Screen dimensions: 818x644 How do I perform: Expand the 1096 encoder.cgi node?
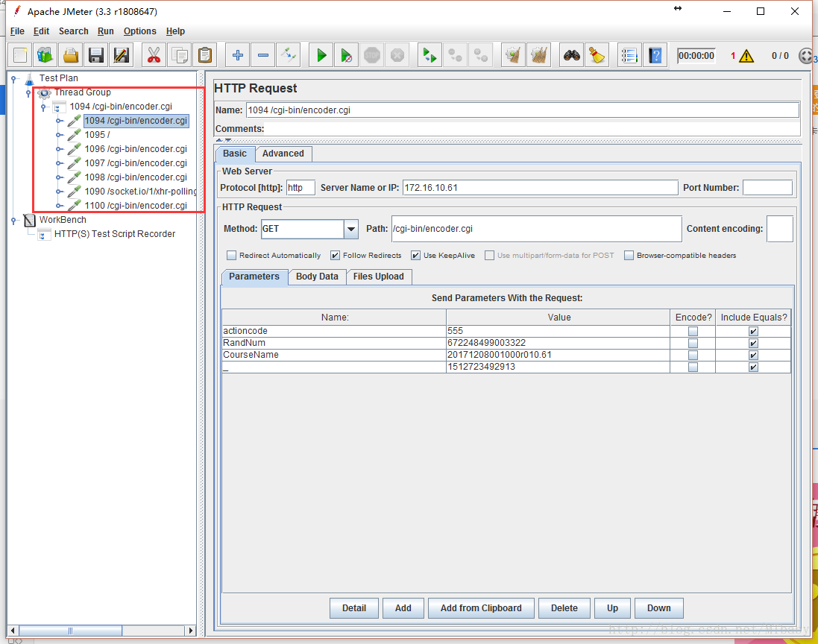tap(59, 149)
